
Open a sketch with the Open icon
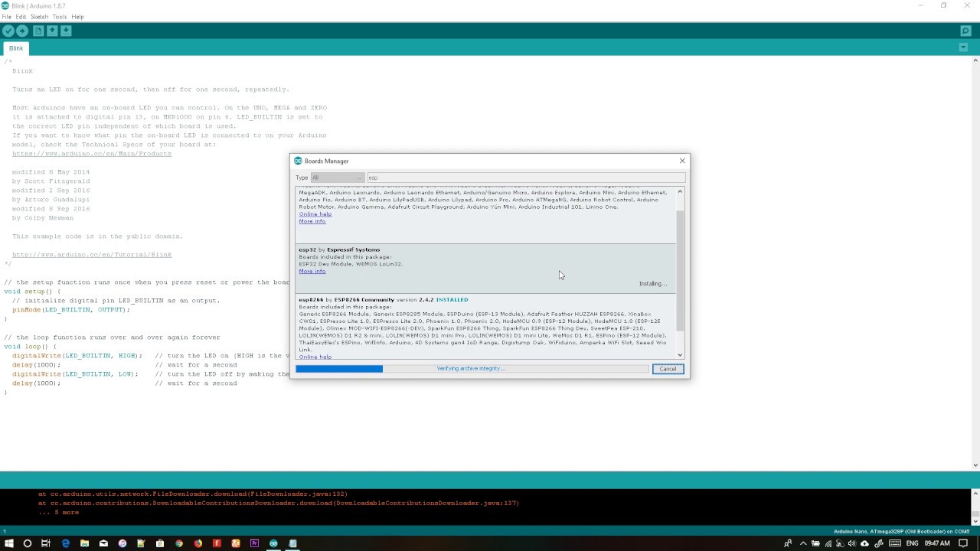[52, 31]
